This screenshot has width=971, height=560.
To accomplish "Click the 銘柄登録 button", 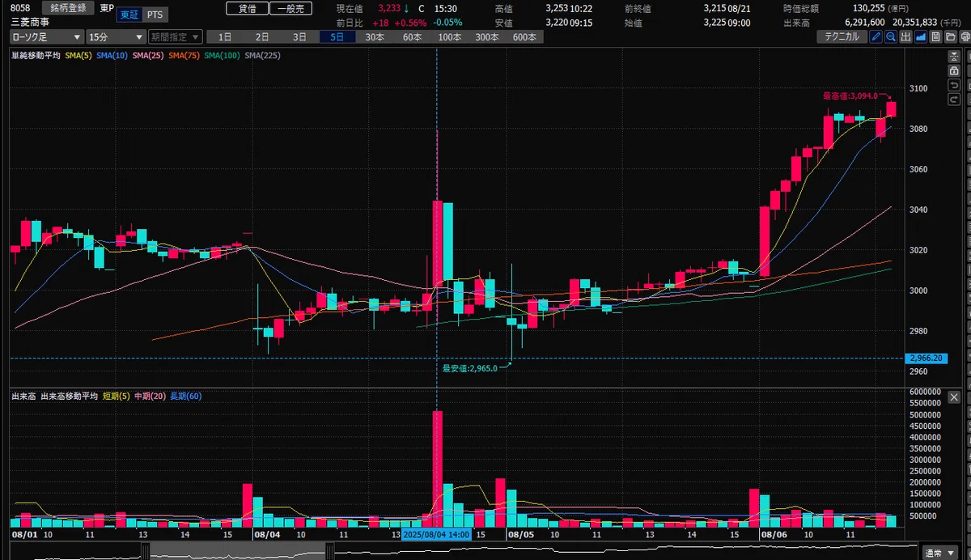I will (x=68, y=8).
